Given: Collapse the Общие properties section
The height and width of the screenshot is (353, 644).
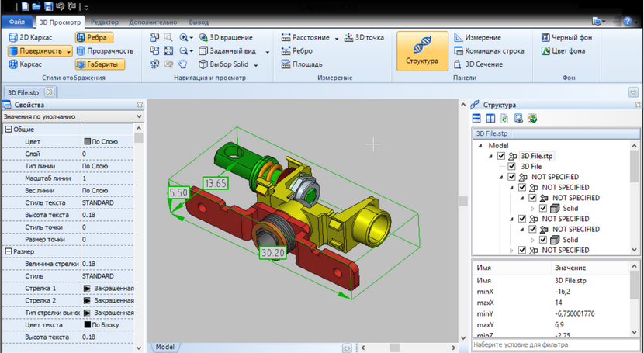Looking at the screenshot, I should [x=9, y=130].
